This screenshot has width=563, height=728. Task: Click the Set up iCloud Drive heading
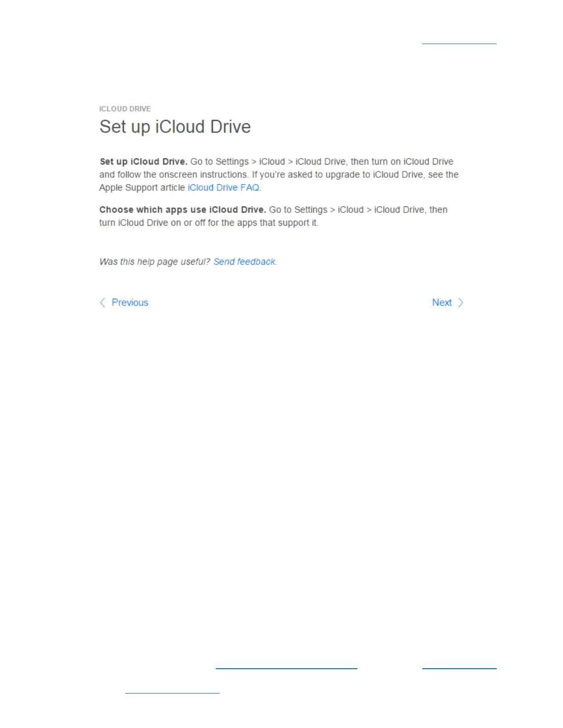pyautogui.click(x=175, y=127)
